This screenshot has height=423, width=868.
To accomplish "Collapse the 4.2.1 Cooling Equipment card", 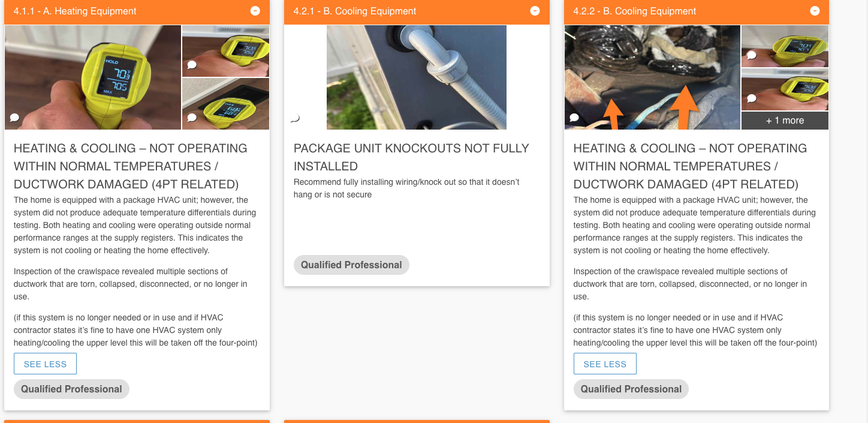I will [x=535, y=11].
